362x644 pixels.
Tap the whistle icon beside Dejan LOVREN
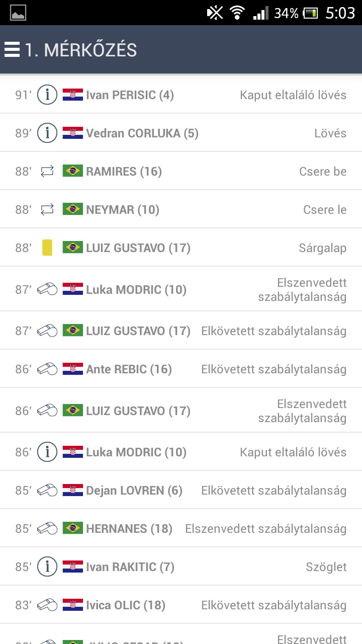click(x=47, y=490)
